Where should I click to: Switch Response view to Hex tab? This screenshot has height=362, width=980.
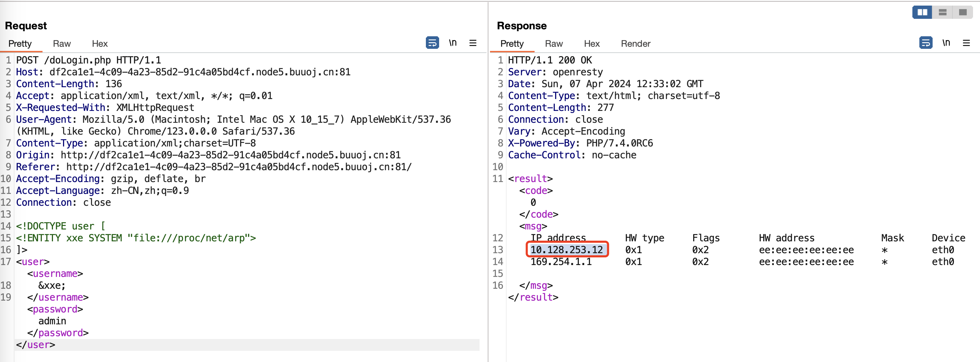(592, 44)
